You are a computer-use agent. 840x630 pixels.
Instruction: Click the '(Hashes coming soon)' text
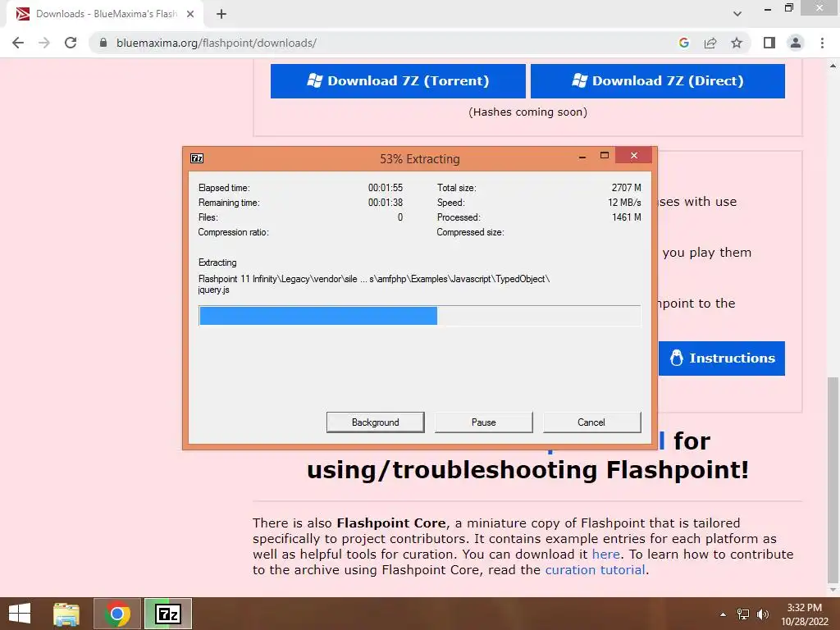527,112
